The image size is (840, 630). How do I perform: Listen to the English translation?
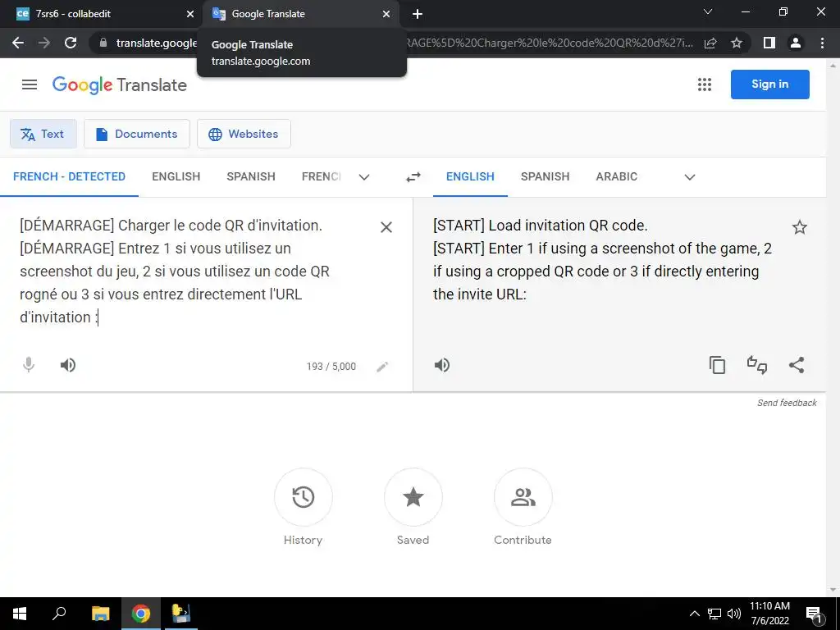[441, 365]
